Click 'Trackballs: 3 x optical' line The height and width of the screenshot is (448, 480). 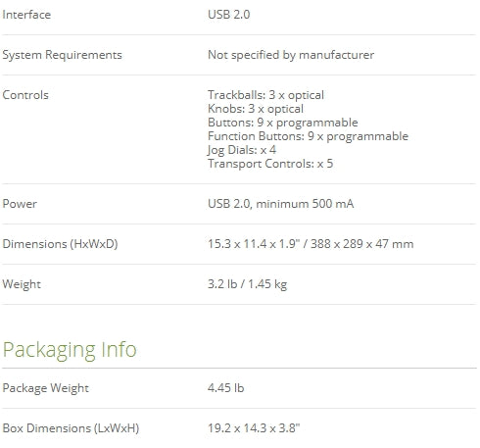[x=265, y=95]
